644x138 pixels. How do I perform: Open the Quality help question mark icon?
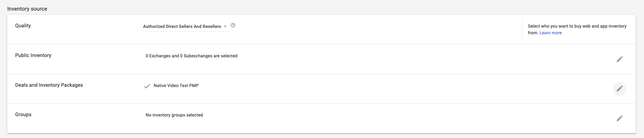pyautogui.click(x=233, y=25)
